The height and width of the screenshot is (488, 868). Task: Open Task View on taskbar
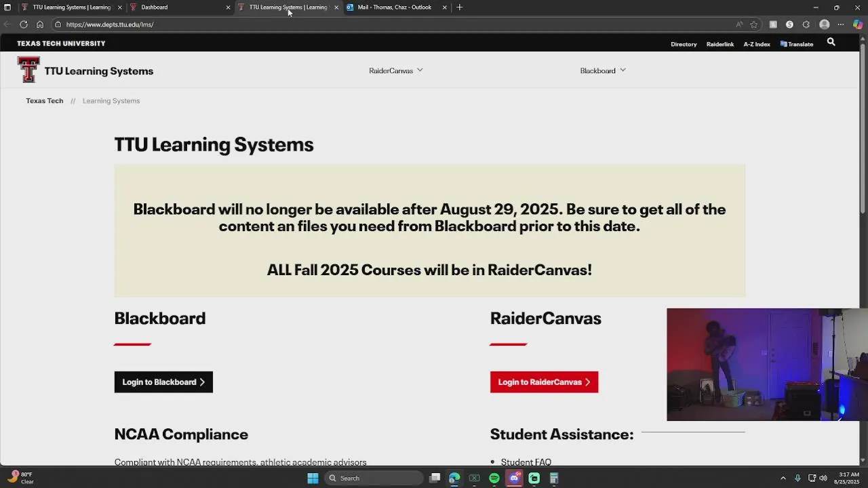[x=435, y=479]
